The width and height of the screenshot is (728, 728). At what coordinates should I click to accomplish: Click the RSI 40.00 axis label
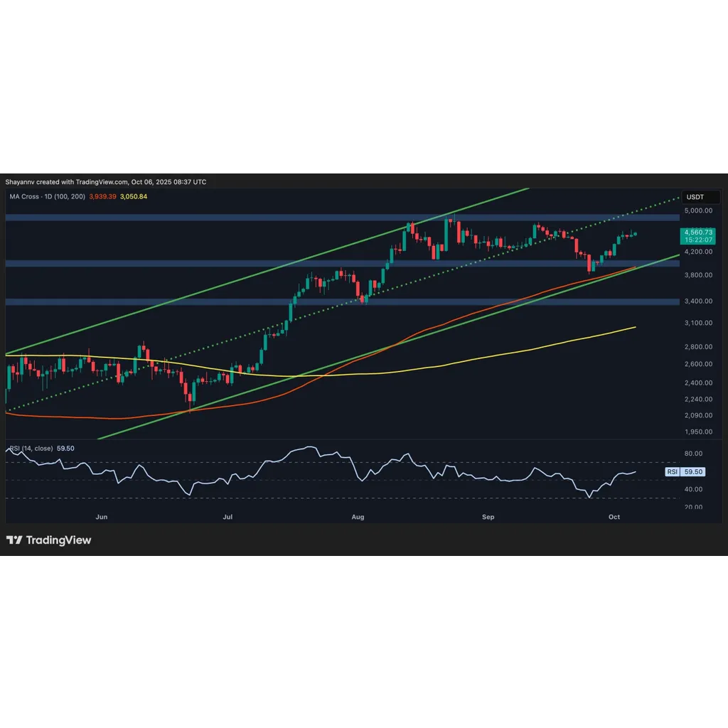693,489
